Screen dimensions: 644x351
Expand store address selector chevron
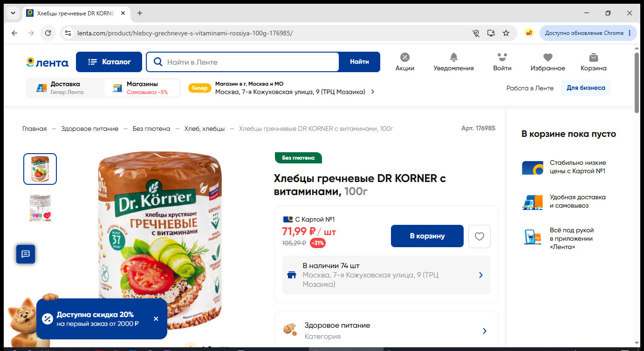[372, 92]
